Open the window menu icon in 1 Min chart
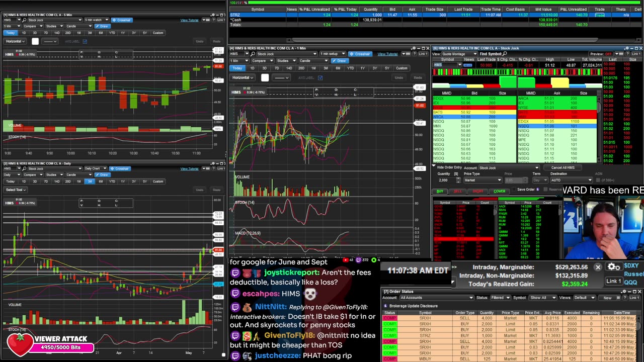This screenshot has width=644, height=362. [405, 54]
